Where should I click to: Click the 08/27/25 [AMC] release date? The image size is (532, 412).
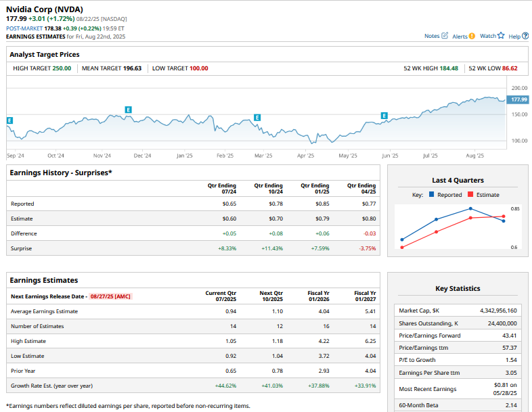click(110, 296)
